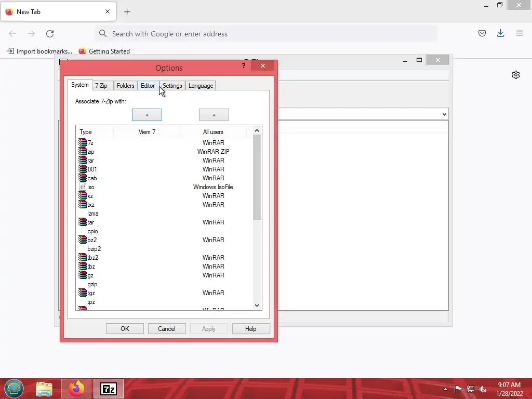This screenshot has width=532, height=399.
Task: Open the network tray icon
Action: [471, 389]
